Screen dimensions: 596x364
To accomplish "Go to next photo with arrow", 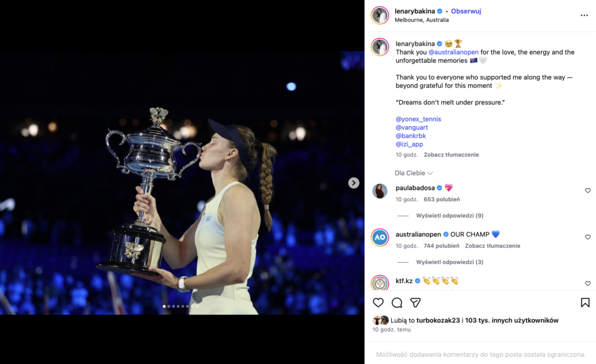I will (353, 183).
